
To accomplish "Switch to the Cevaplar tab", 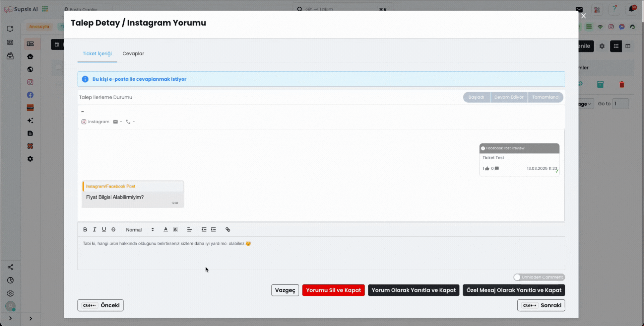I will (133, 53).
